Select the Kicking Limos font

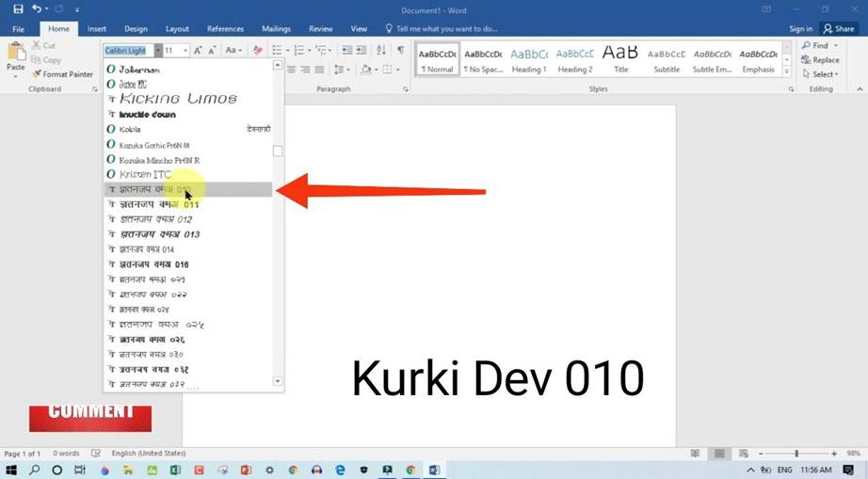point(188,99)
